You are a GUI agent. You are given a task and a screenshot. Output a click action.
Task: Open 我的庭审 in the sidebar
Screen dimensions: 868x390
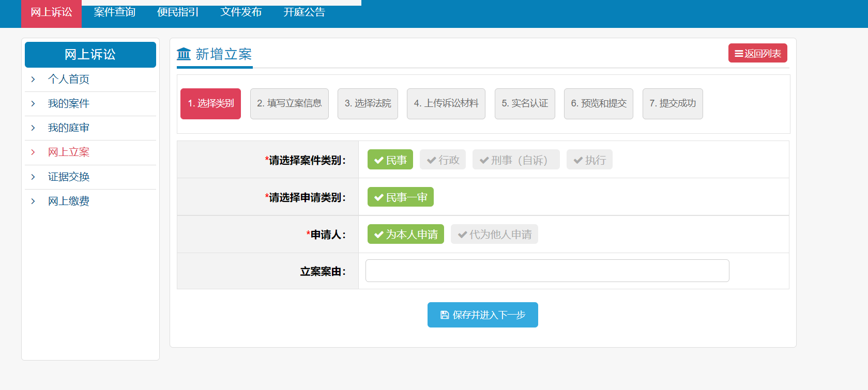point(69,128)
